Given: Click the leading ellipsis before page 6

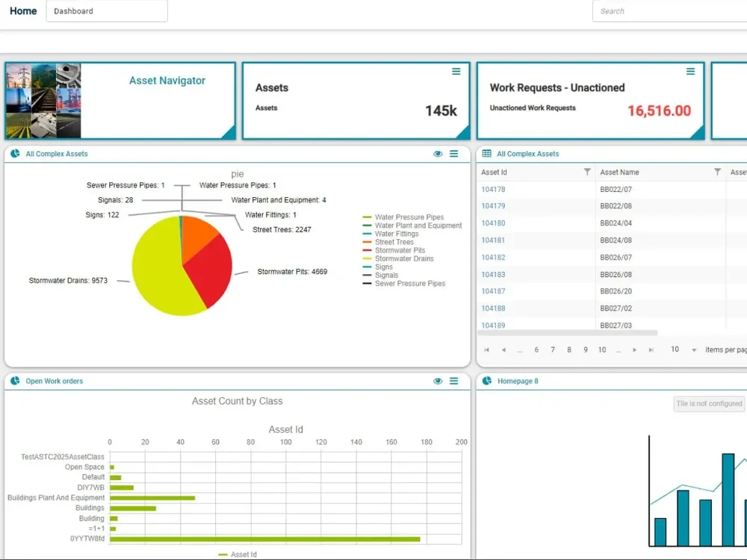Looking at the screenshot, I should [x=520, y=350].
